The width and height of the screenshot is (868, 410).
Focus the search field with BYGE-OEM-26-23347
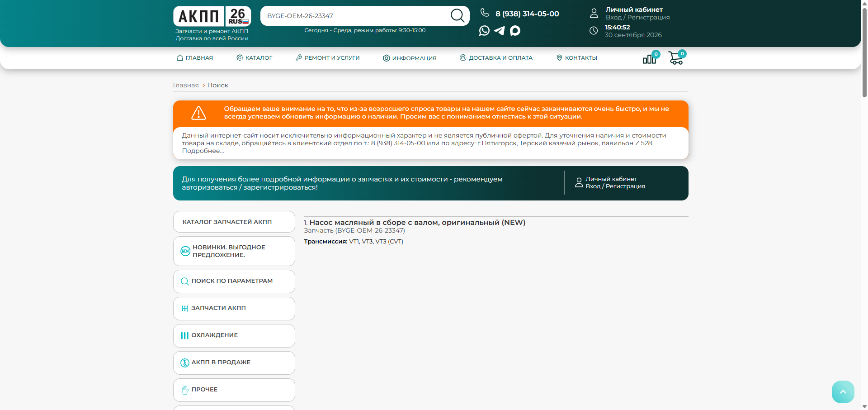click(x=355, y=16)
